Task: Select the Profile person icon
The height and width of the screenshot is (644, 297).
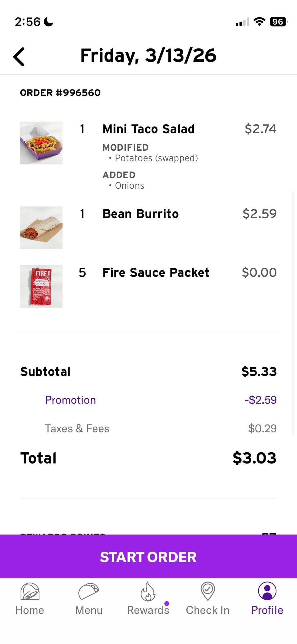Action: click(267, 591)
